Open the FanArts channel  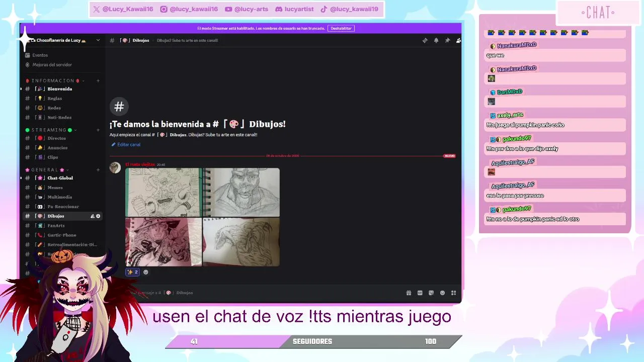pos(62,226)
